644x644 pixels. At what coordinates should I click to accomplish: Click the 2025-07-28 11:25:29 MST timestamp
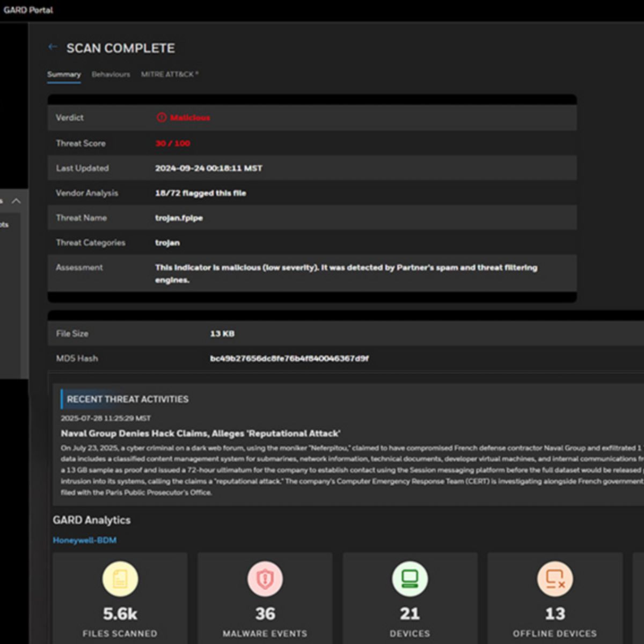[106, 418]
